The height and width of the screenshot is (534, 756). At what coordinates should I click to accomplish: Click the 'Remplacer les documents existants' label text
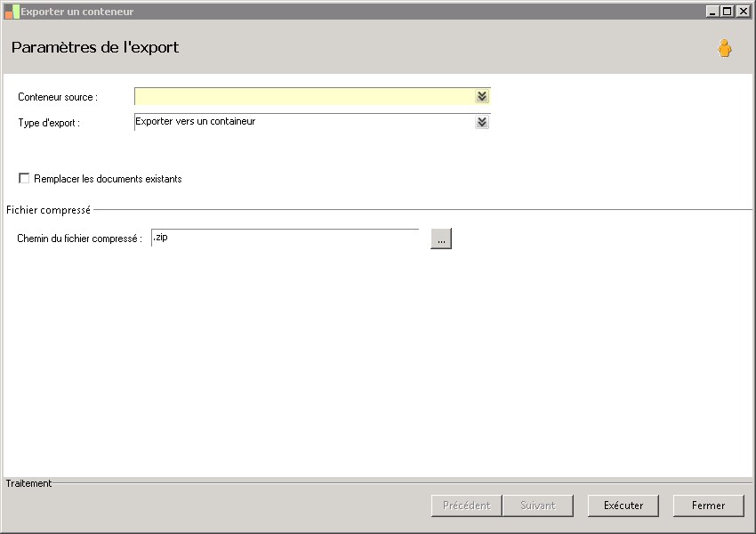pyautogui.click(x=108, y=179)
